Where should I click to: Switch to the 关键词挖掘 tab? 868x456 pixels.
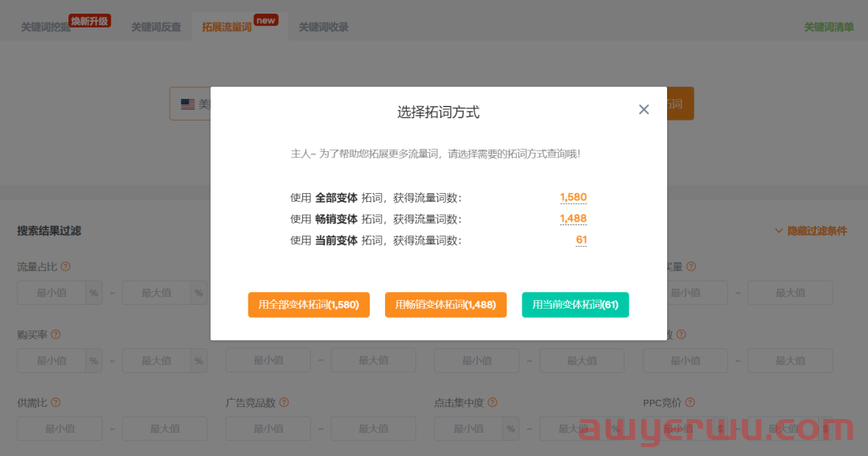tap(46, 27)
